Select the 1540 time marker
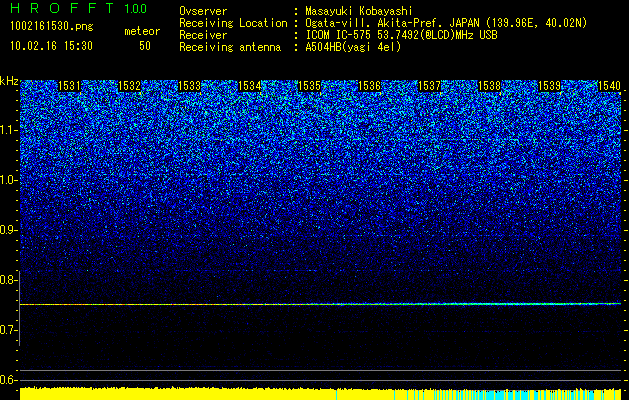This screenshot has width=629, height=400. 609,86
